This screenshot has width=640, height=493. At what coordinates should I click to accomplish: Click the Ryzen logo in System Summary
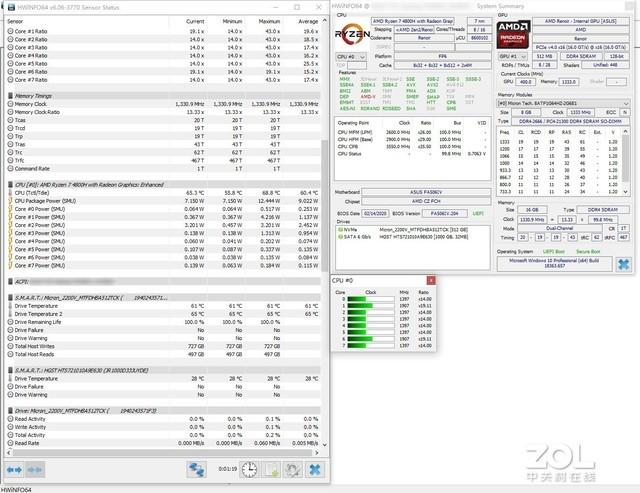(352, 34)
